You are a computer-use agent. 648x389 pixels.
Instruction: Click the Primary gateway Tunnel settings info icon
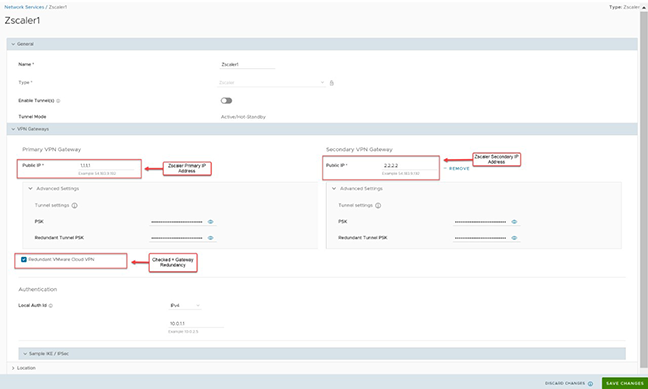(75, 205)
